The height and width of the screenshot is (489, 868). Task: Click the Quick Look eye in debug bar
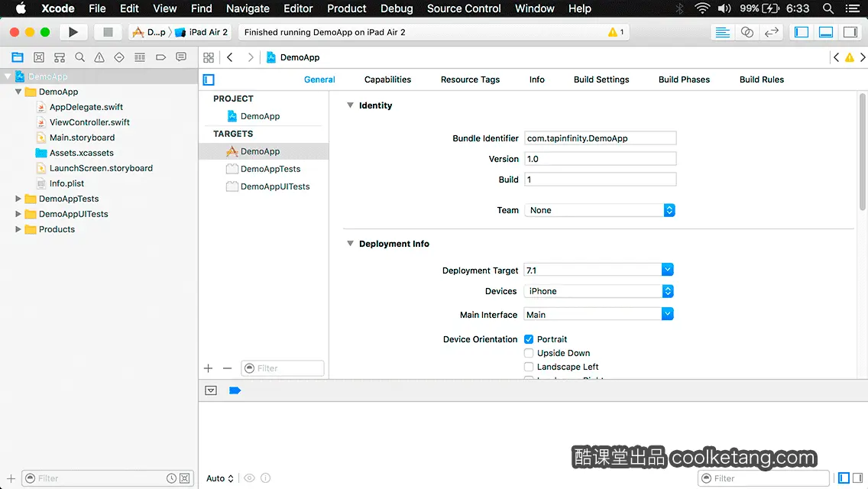250,478
